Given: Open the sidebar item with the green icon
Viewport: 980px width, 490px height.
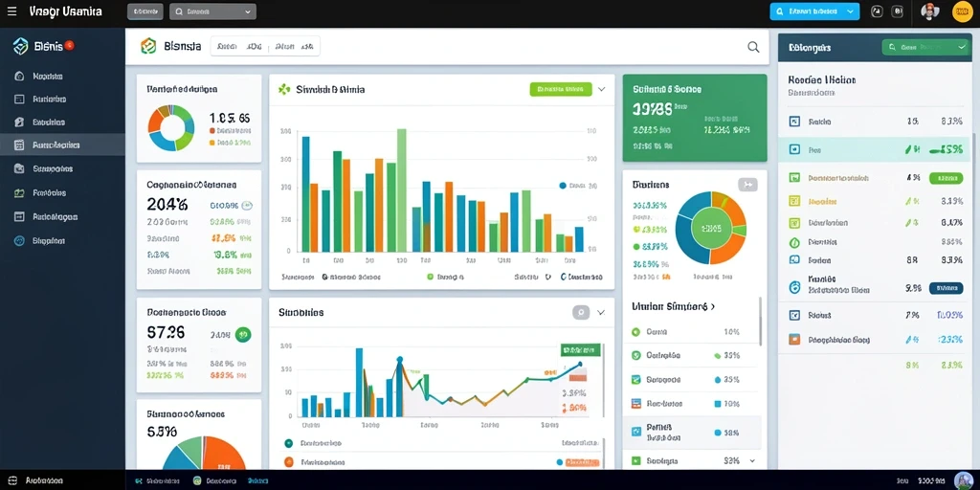Looking at the screenshot, I should [x=19, y=193].
